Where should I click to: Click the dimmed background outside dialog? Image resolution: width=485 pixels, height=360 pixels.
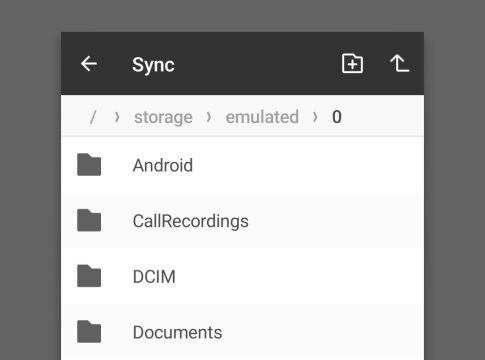click(x=30, y=180)
